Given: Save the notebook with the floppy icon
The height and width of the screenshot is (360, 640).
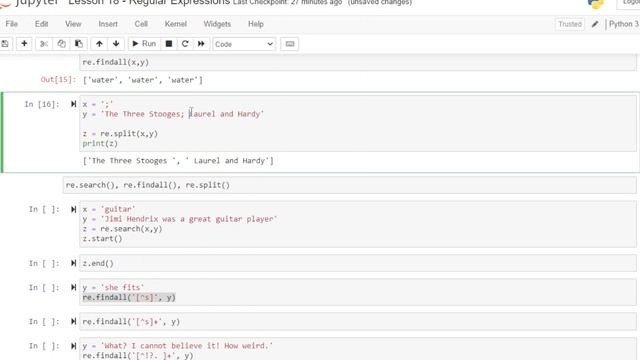Looking at the screenshot, I should pos(5,44).
